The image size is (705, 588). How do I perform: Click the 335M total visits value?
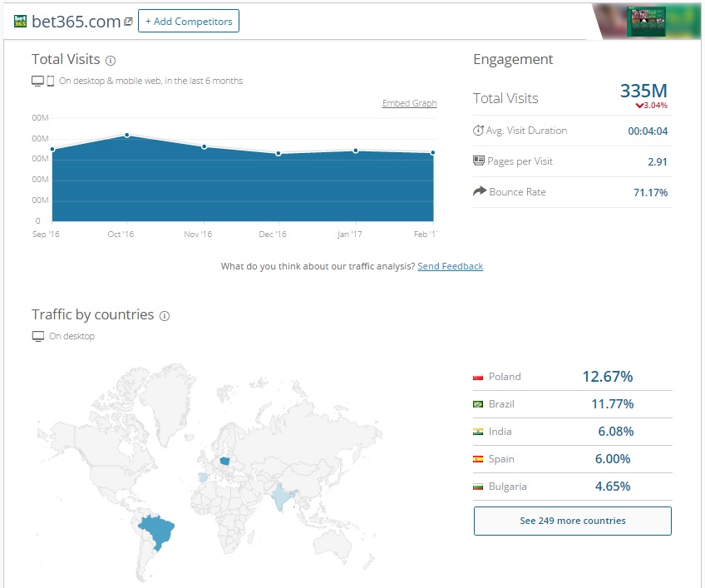[x=643, y=91]
